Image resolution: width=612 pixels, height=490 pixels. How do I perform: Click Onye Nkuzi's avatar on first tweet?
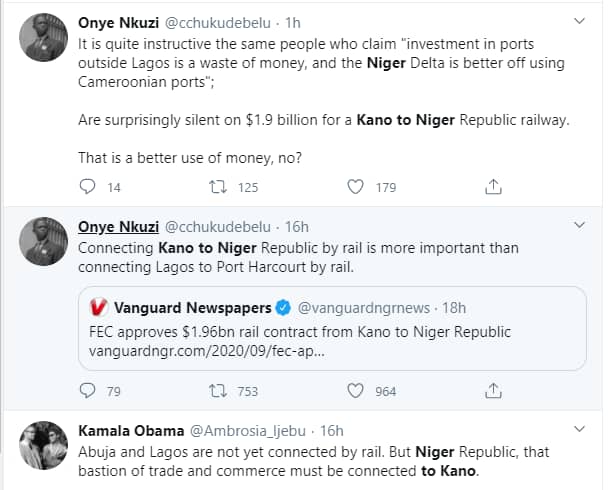coord(42,37)
